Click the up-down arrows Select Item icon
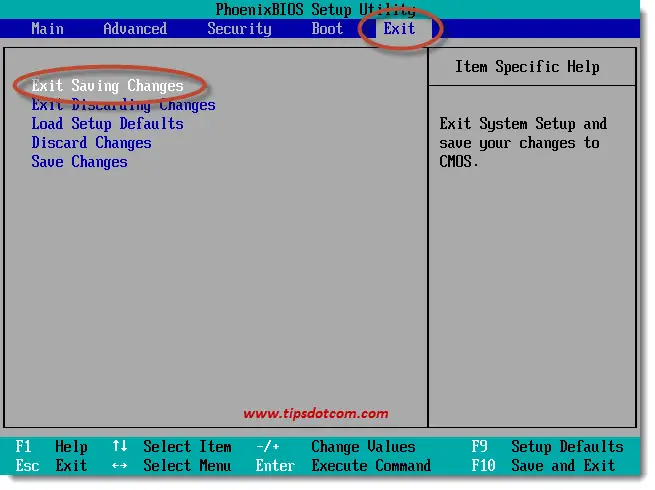The width and height of the screenshot is (655, 490). tap(119, 446)
